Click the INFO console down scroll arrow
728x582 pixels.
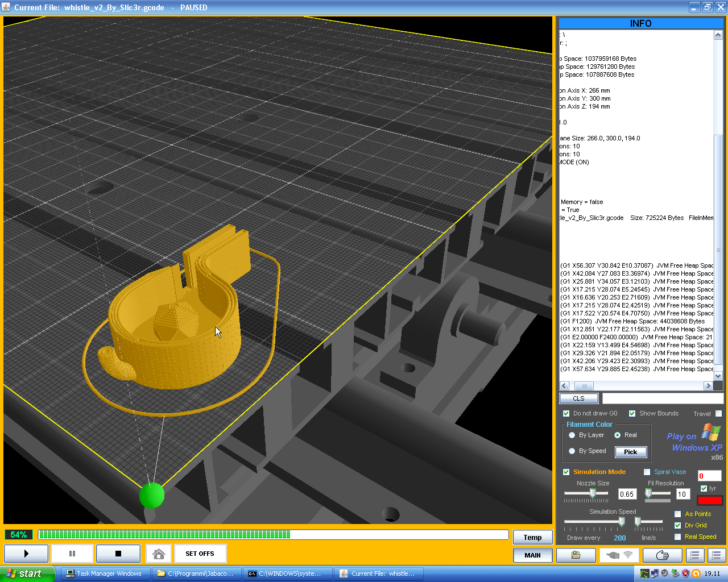point(718,376)
